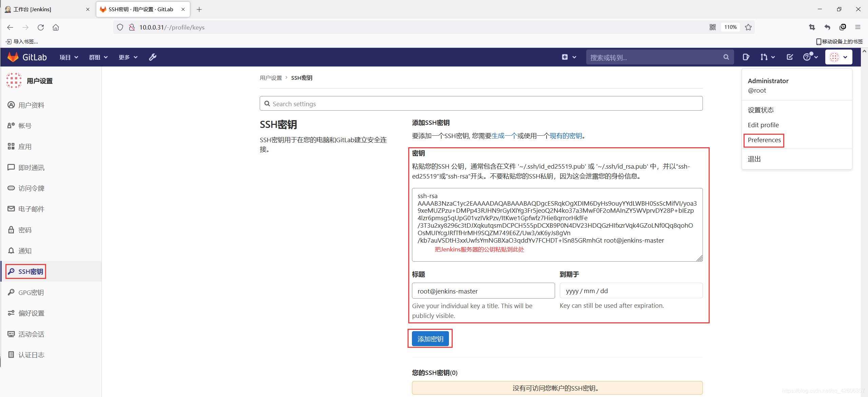Open the to-do list icon
The width and height of the screenshot is (868, 397).
point(790,57)
